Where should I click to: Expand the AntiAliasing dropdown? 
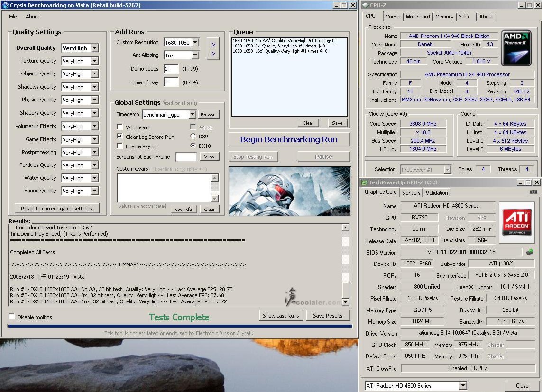195,55
